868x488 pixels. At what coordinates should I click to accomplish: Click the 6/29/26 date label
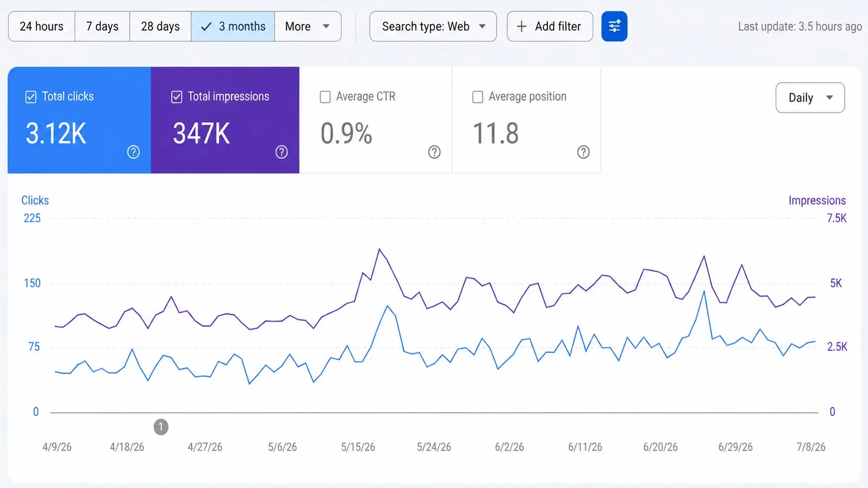point(735,447)
